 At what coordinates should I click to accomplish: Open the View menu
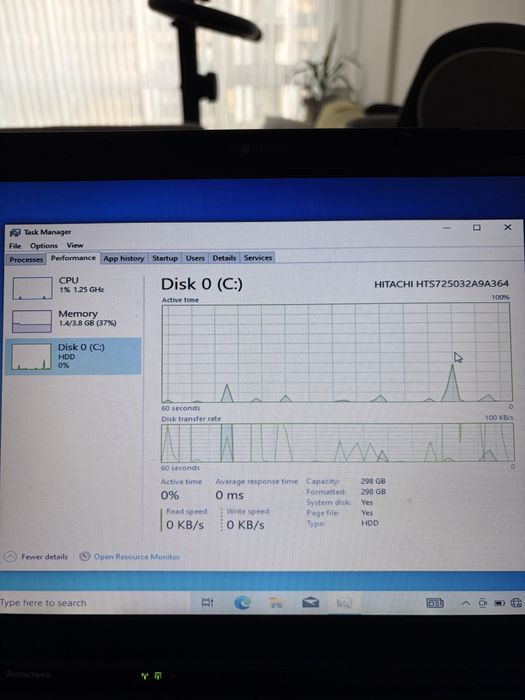(x=75, y=245)
